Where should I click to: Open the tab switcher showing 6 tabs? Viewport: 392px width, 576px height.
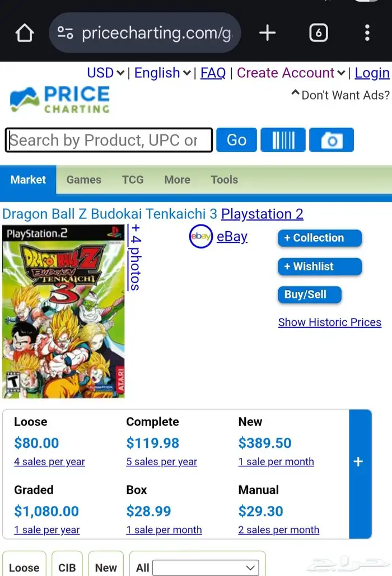click(318, 32)
